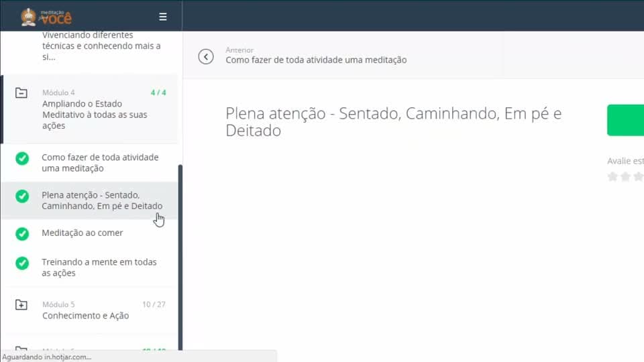Toggle checkmark for Como fazer de toda atividade
This screenshot has height=362, width=644.
click(x=22, y=158)
